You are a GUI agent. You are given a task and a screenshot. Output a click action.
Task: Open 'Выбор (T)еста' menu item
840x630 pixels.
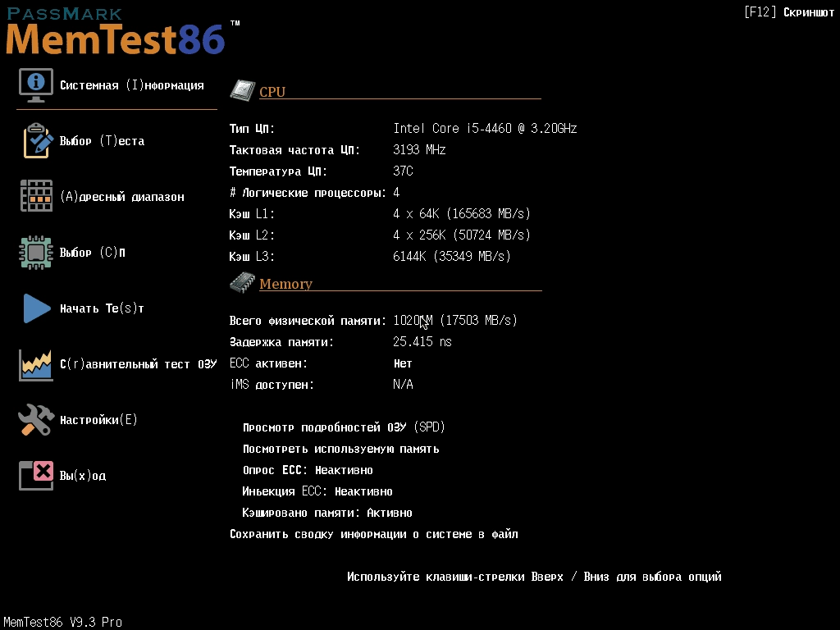102,141
